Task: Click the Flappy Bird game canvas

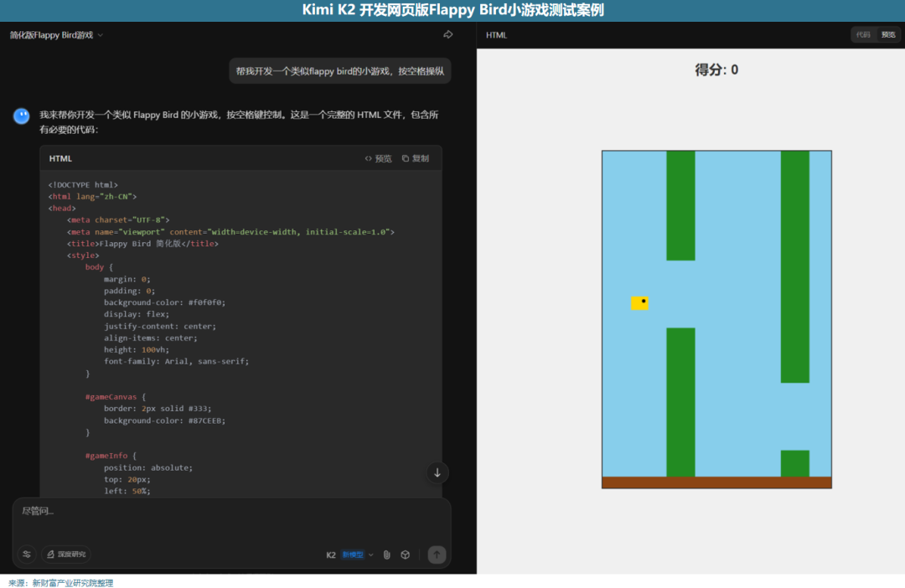Action: [716, 319]
